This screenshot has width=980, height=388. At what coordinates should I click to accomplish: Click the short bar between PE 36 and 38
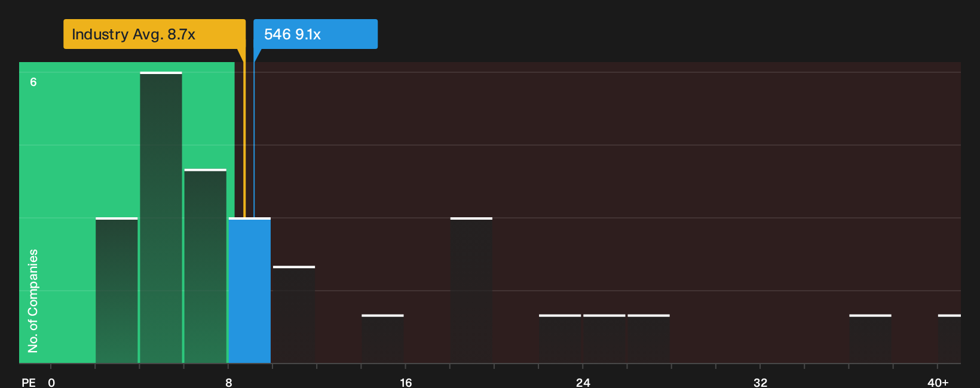870,339
